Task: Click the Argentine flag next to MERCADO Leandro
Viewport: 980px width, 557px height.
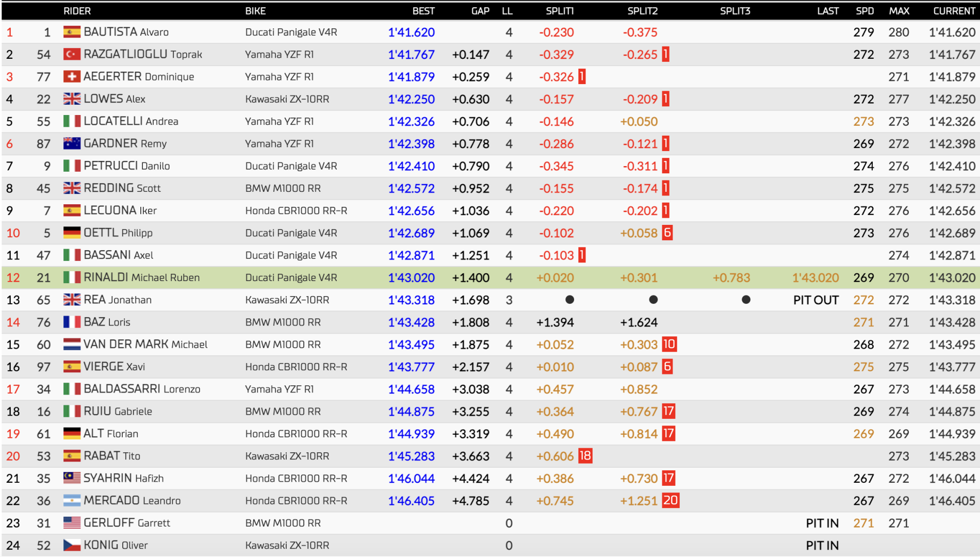Action: pos(72,500)
